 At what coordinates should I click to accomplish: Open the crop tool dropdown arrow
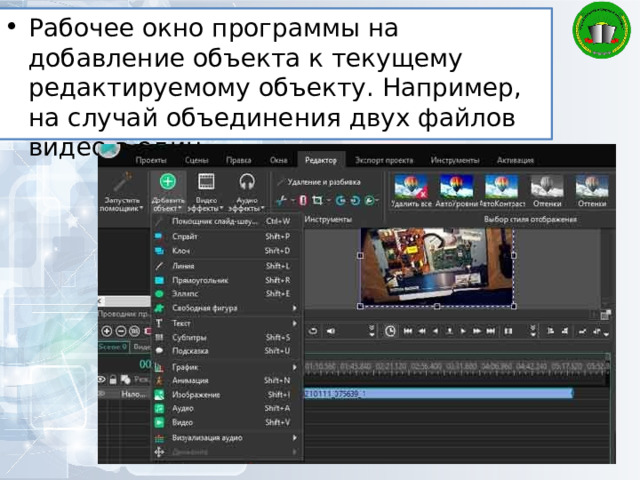(x=328, y=201)
